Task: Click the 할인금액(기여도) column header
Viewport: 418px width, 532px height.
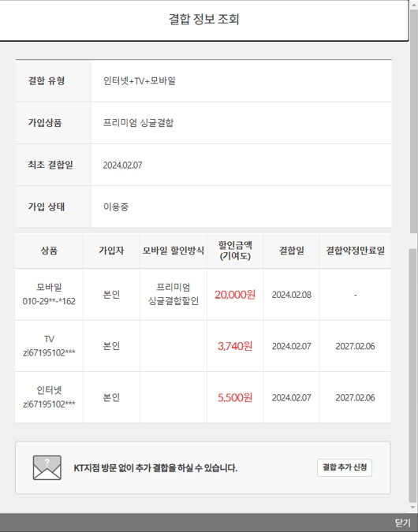Action: tap(235, 251)
